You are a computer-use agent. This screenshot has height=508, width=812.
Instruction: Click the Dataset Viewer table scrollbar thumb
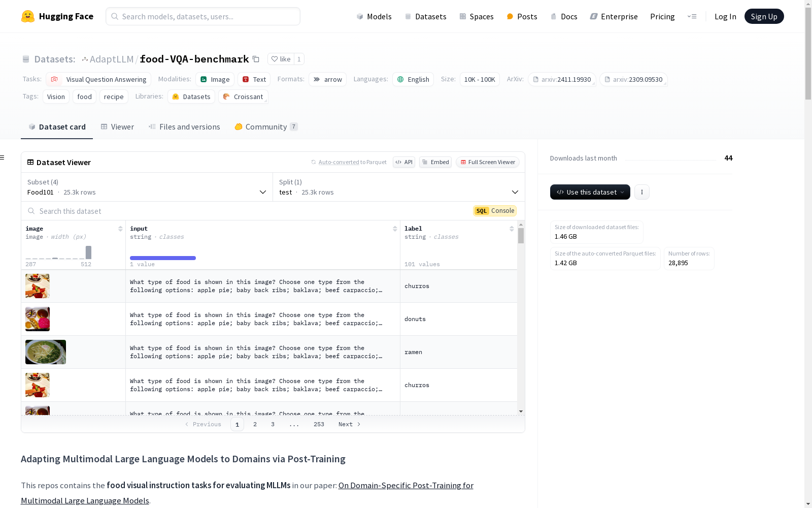pyautogui.click(x=521, y=235)
